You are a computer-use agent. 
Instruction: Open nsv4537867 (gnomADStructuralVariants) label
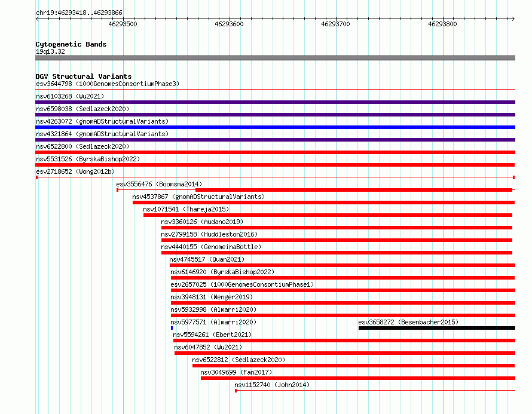198,197
